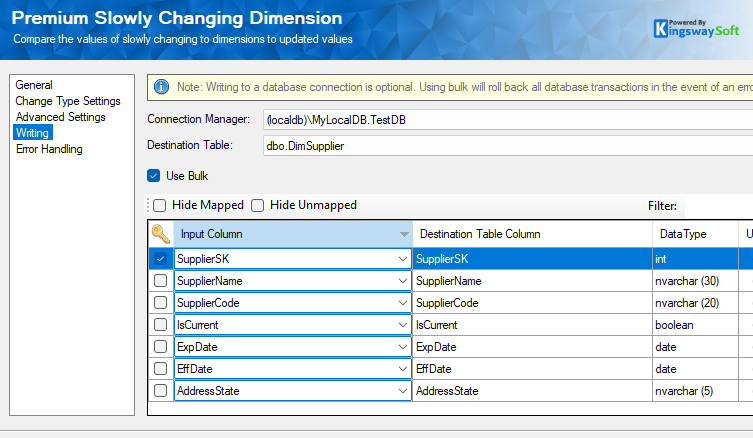Switch to Error Handling page

[49, 149]
